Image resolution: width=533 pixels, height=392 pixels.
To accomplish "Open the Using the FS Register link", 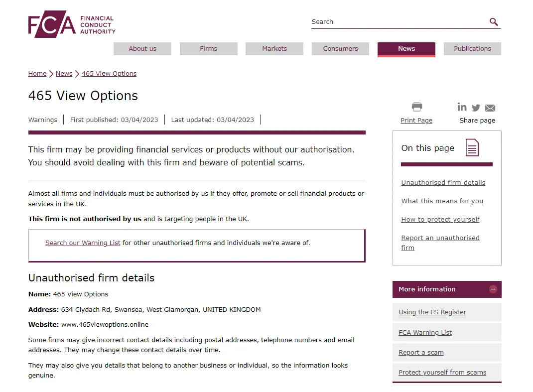I will click(432, 312).
